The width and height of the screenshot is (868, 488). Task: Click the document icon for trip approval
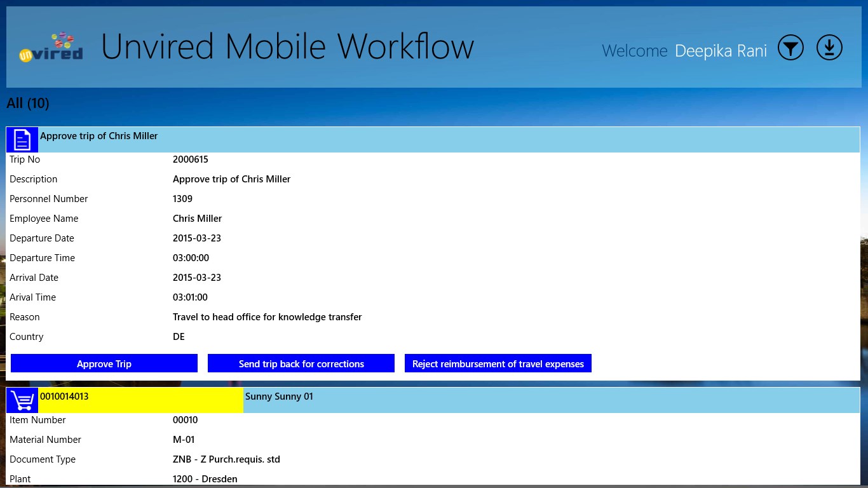pos(22,139)
